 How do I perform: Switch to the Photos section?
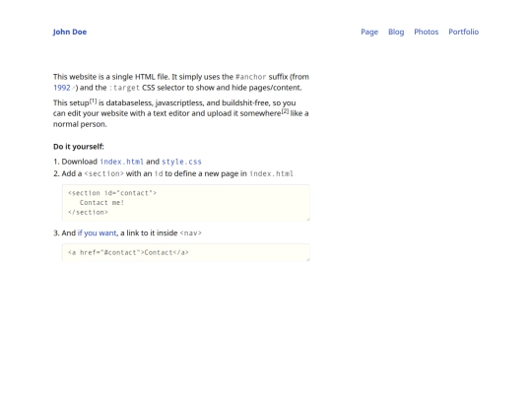[x=427, y=32]
